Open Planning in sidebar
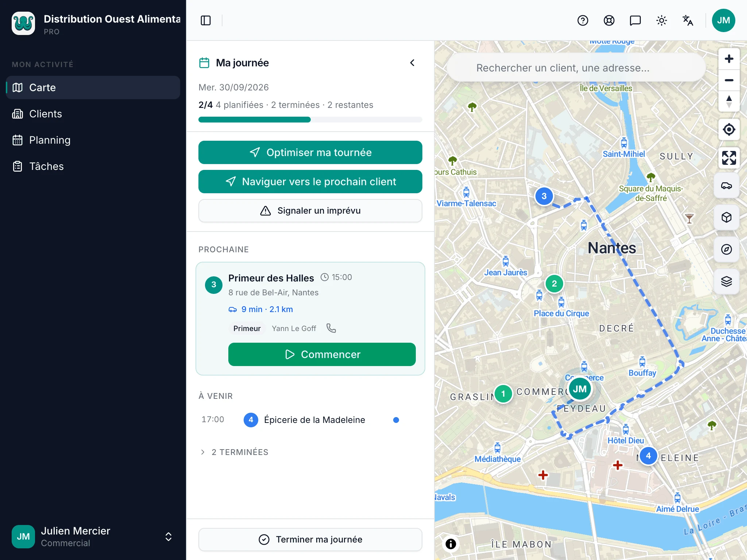 pyautogui.click(x=93, y=140)
